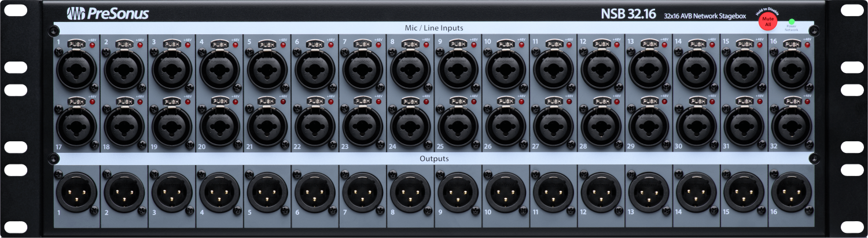The height and width of the screenshot is (238, 868).
Task: Click the PreSonus logo
Action: coord(107,14)
